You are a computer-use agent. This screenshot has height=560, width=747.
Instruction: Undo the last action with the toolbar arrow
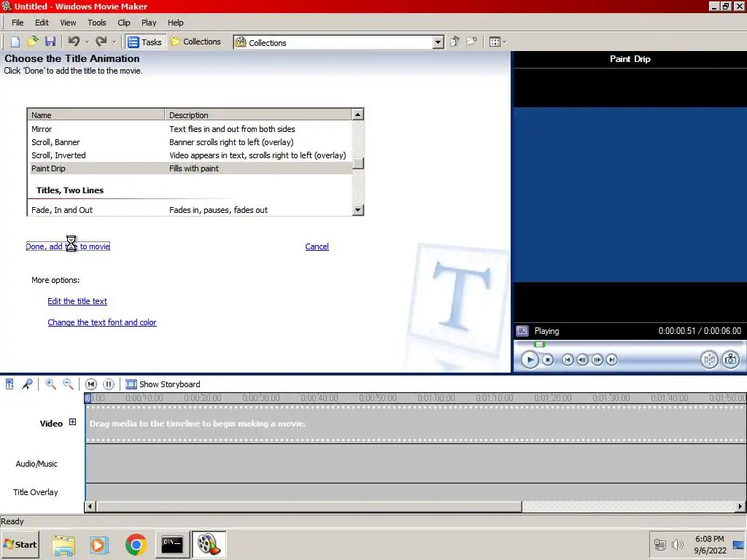pyautogui.click(x=74, y=42)
